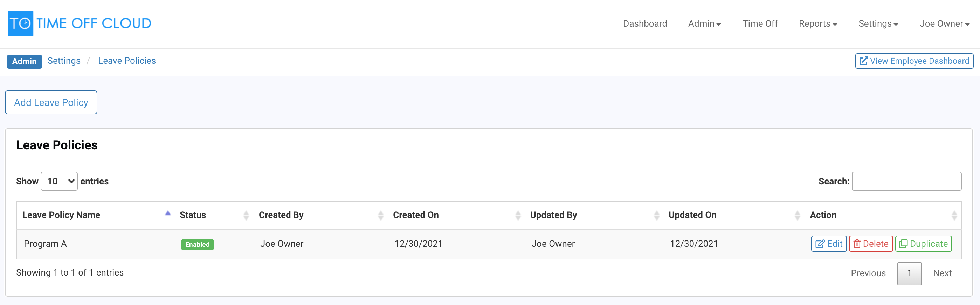Expand the Reports dropdown menu
Viewport: 980px width, 305px height.
pyautogui.click(x=818, y=23)
